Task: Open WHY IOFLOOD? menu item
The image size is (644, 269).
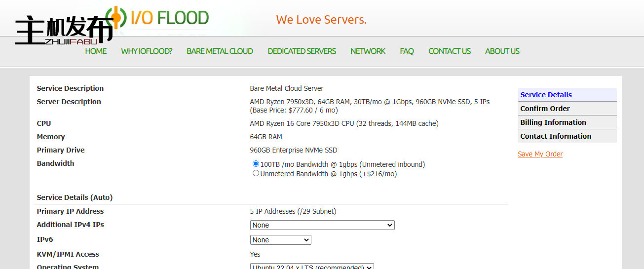Action: coord(147,51)
